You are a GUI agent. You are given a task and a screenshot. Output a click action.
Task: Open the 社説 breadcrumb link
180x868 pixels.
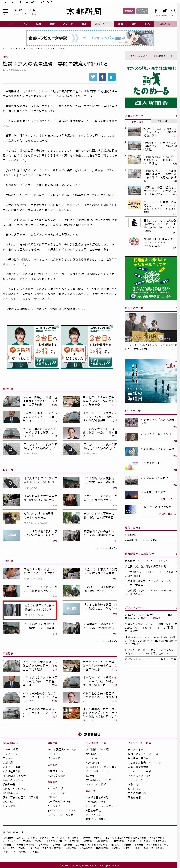tap(15, 48)
